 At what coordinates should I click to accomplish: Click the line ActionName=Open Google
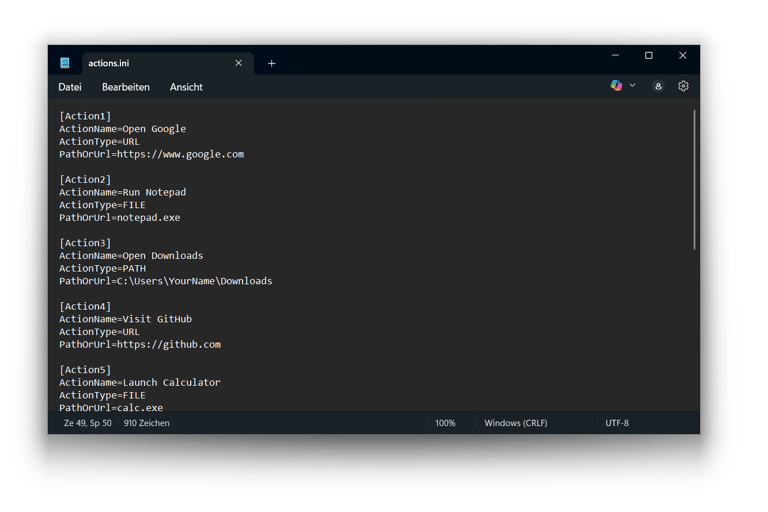(122, 129)
